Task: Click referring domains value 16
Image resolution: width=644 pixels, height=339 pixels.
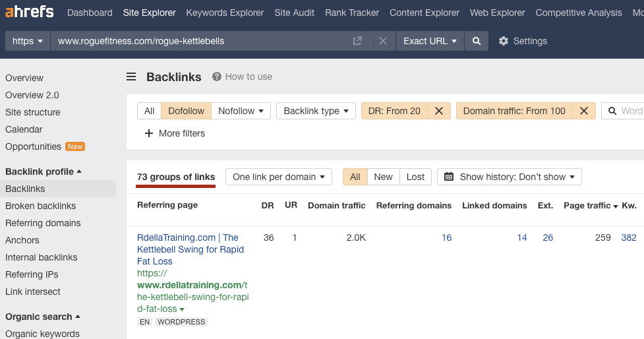Action: [x=446, y=237]
